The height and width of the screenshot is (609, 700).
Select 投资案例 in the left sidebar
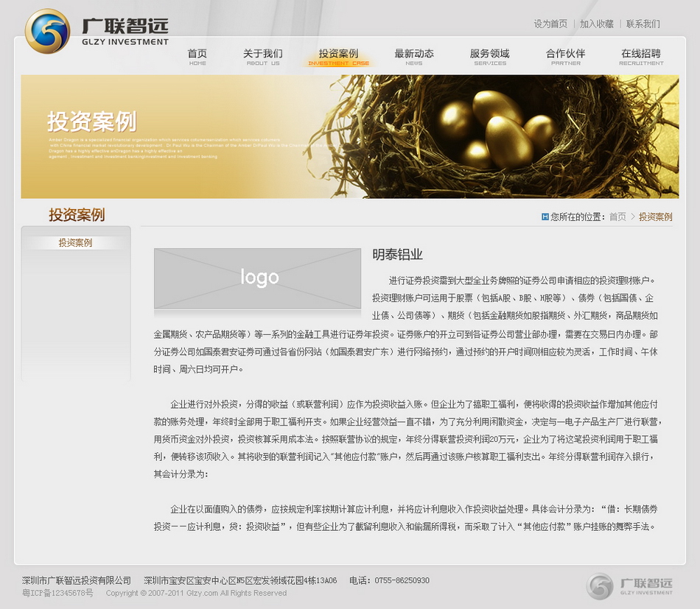point(75,243)
